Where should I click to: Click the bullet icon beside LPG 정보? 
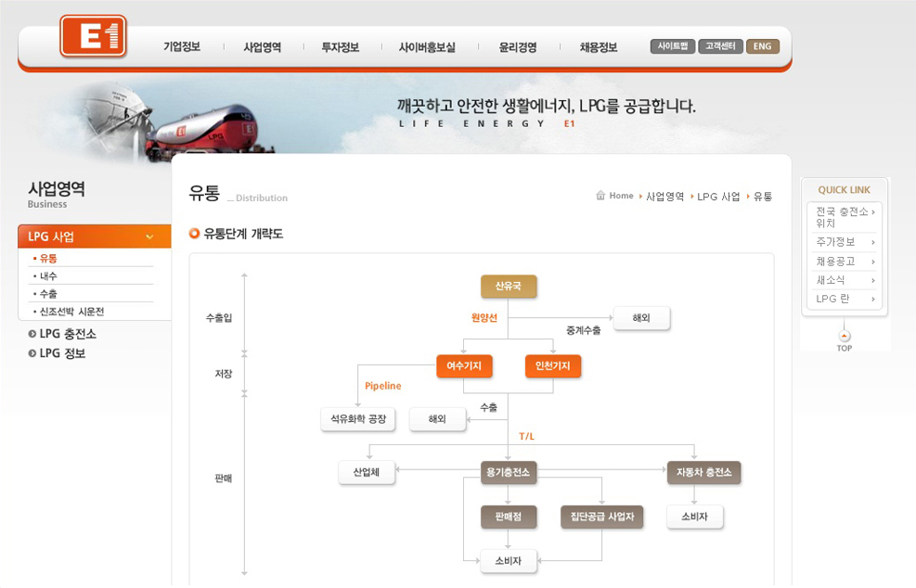coord(32,353)
